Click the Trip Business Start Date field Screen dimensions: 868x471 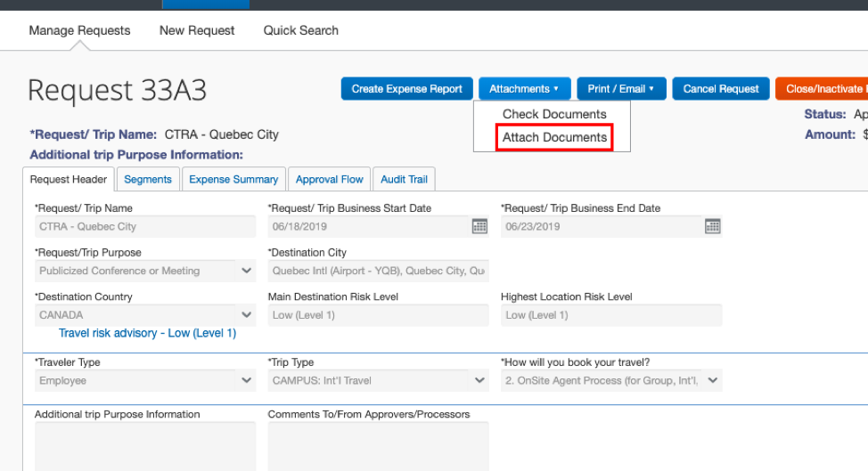click(x=369, y=227)
